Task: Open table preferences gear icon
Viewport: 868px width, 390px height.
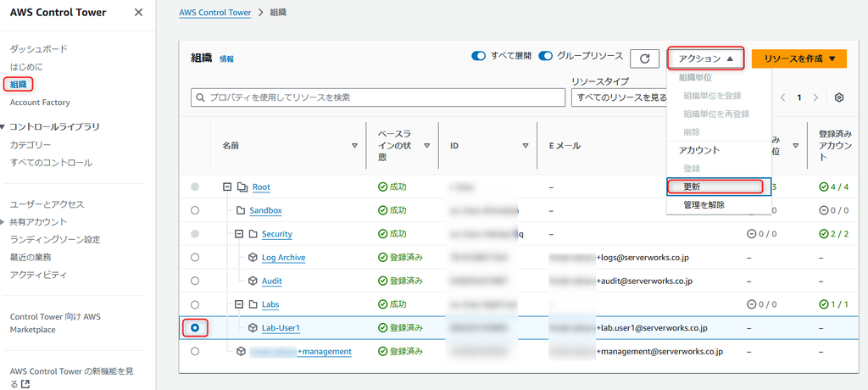Action: pos(839,97)
